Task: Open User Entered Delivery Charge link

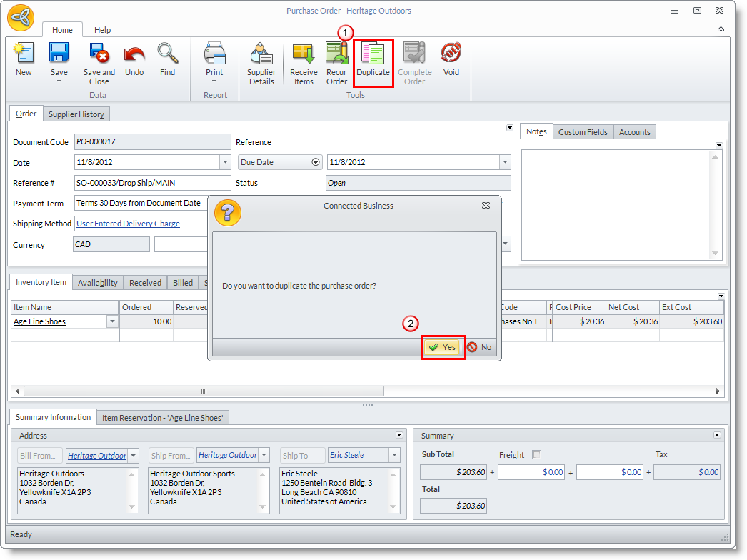Action: (x=128, y=224)
